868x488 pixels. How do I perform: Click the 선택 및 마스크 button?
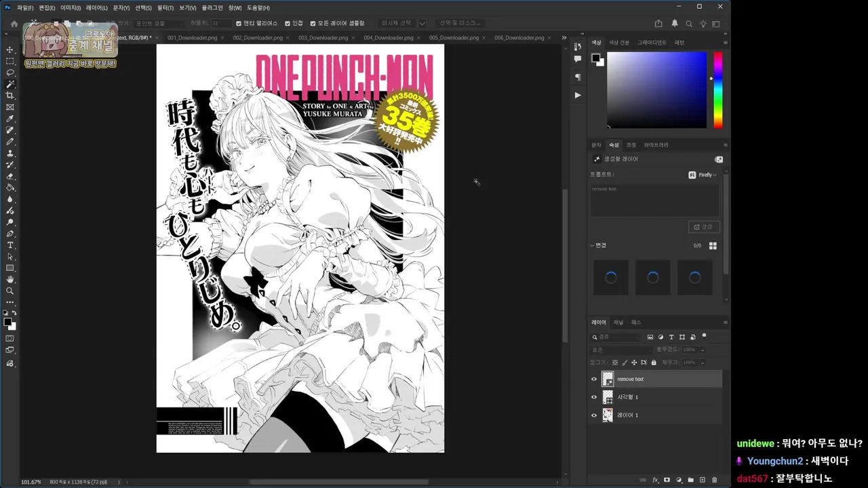click(x=460, y=23)
